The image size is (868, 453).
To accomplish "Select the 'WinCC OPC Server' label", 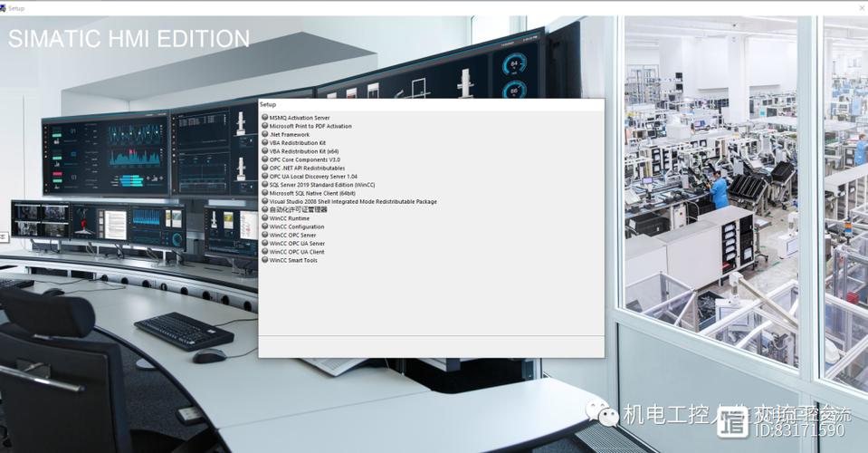I will click(293, 235).
